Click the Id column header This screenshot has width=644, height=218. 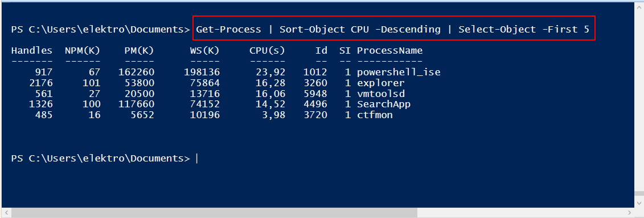tap(321, 51)
